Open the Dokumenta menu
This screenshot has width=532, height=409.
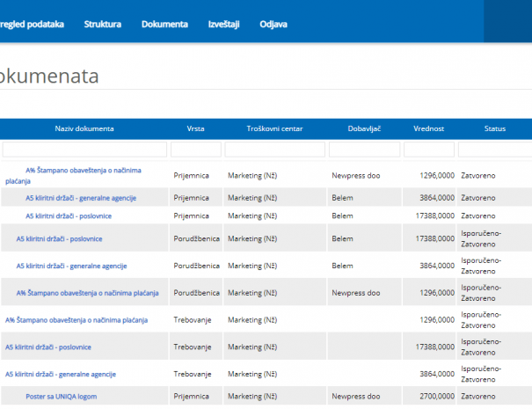click(164, 24)
